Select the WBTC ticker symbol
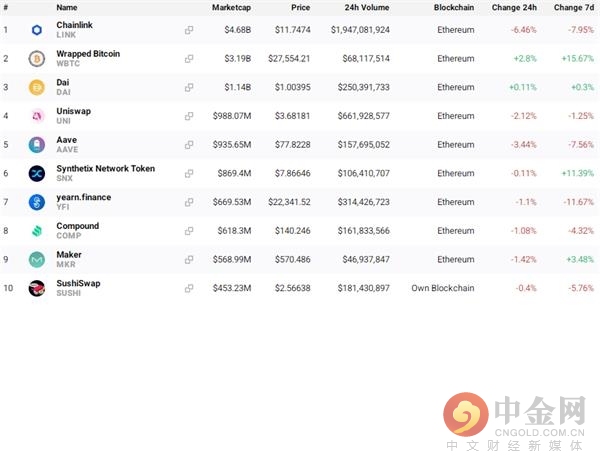600x464 pixels. click(x=68, y=63)
